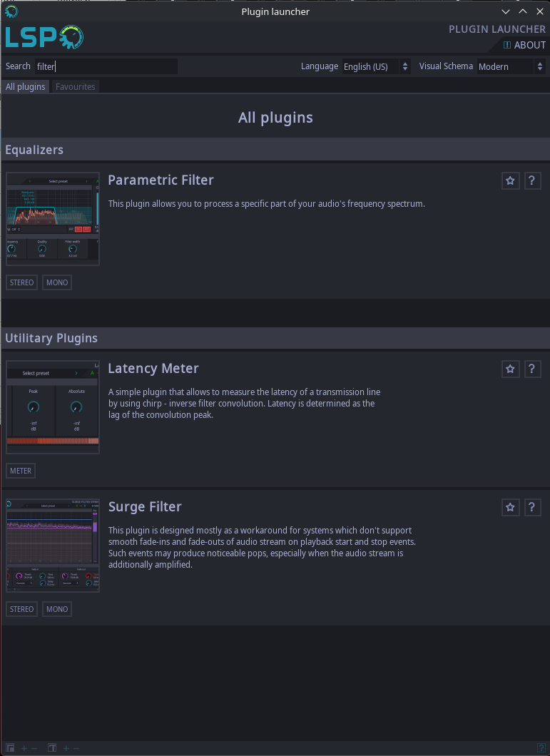Click the font scaling T icon
Image resolution: width=550 pixels, height=756 pixels.
pyautogui.click(x=52, y=748)
